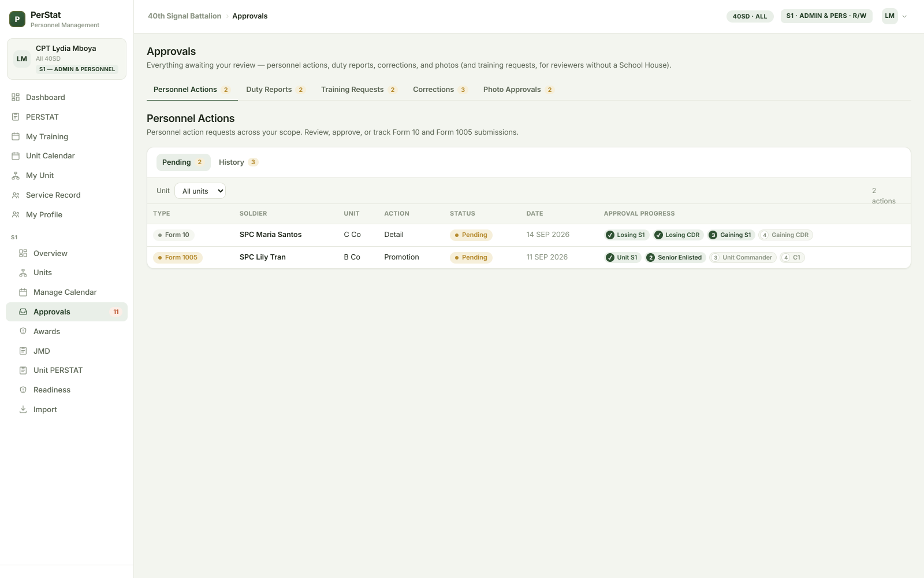
Task: Click the Unit Commander approval step
Action: pos(743,257)
